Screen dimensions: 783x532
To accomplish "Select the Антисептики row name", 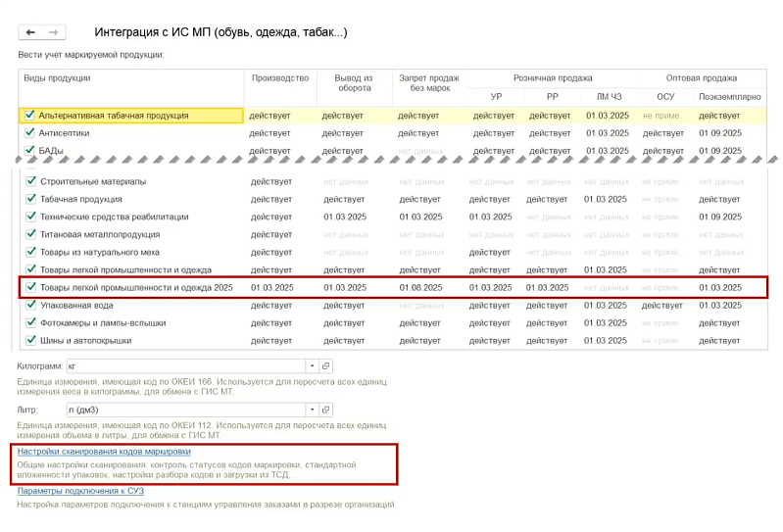I will tap(64, 133).
